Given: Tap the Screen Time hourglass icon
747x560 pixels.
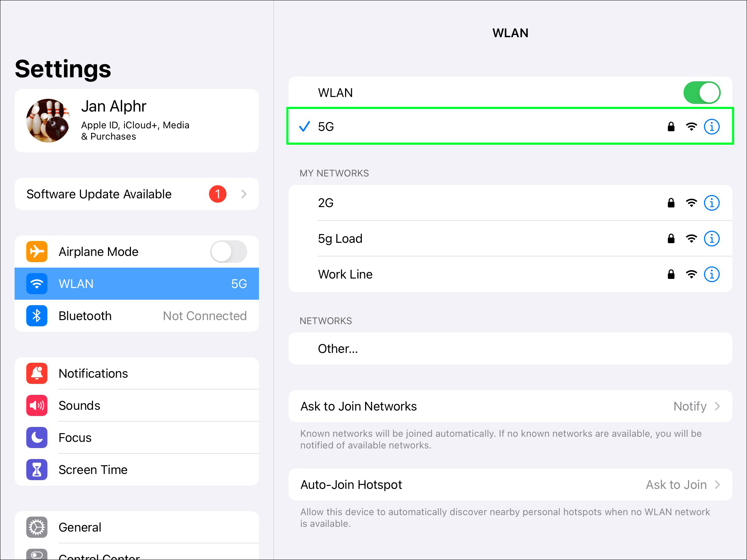Looking at the screenshot, I should 37,470.
